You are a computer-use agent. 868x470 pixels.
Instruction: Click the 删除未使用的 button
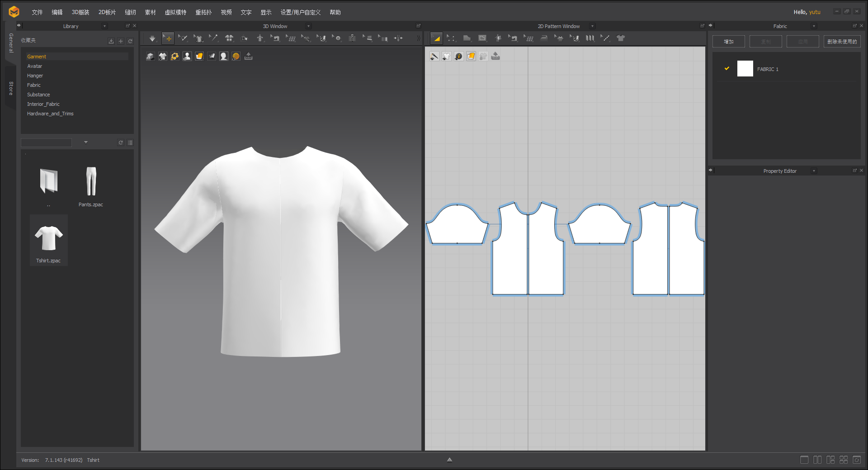(x=842, y=41)
